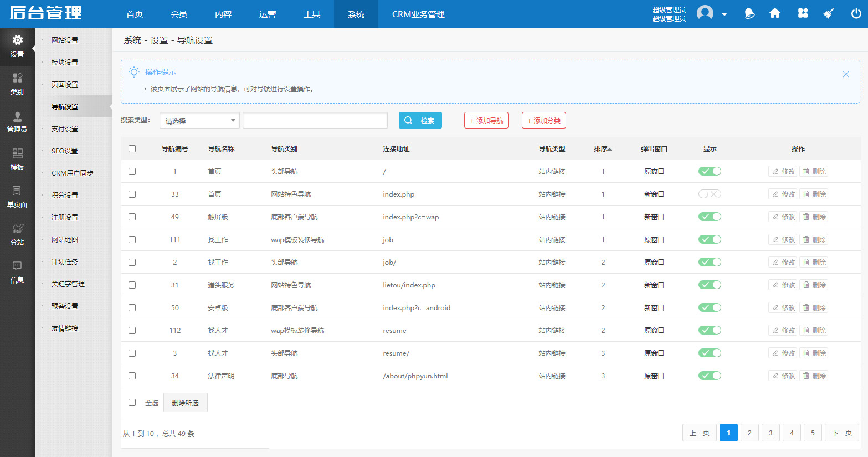Check the header select-all checkbox
868x457 pixels.
pos(132,148)
